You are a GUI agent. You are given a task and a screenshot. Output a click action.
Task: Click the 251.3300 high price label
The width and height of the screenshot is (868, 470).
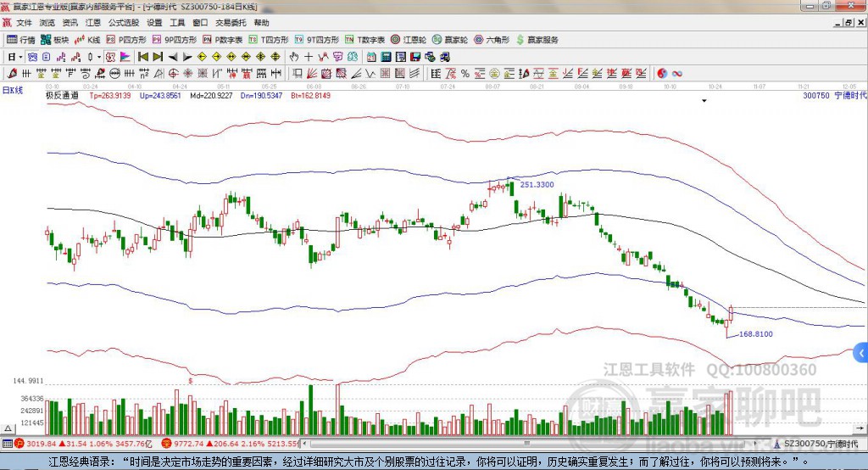pyautogui.click(x=537, y=185)
